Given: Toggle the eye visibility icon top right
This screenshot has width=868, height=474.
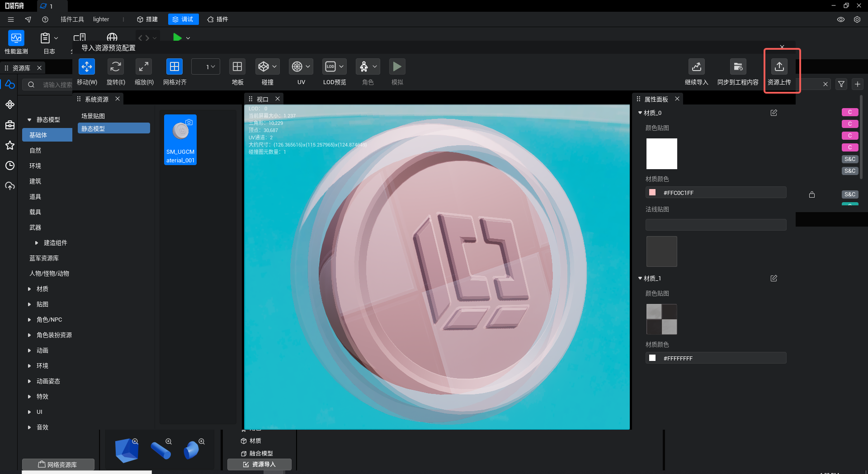Looking at the screenshot, I should [x=841, y=19].
